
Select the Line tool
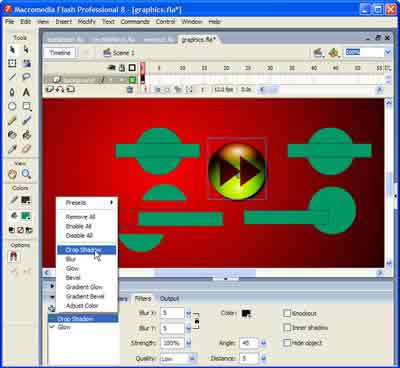[12, 77]
